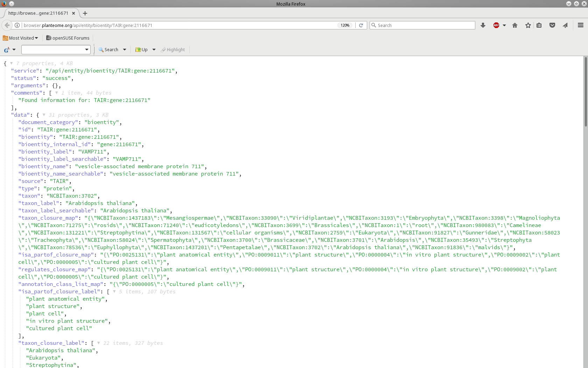Viewport: 588px width, 368px height.
Task: Click the 120% zoom level indicator
Action: click(x=345, y=25)
